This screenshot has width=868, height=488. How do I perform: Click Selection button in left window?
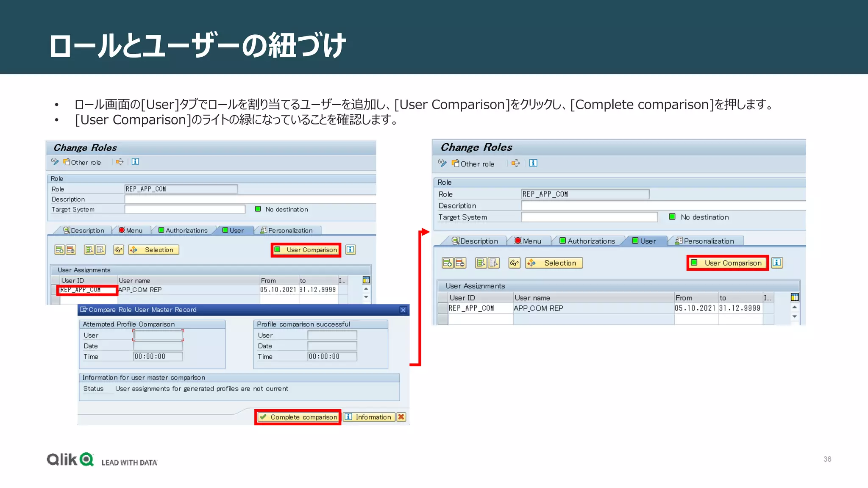click(154, 250)
